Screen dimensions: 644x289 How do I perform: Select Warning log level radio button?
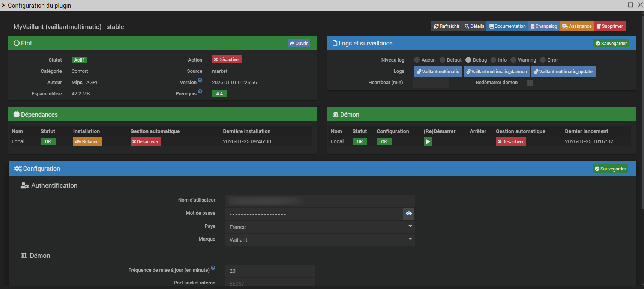click(x=513, y=60)
